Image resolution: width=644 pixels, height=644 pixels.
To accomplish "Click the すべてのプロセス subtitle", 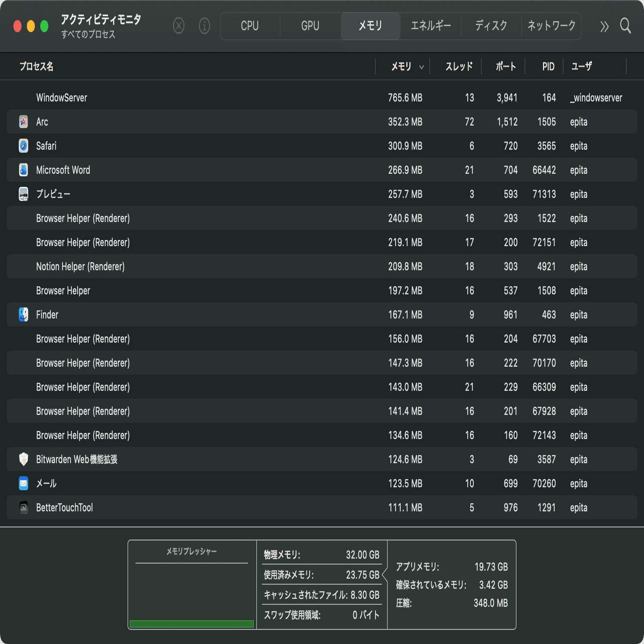I will click(x=88, y=35).
